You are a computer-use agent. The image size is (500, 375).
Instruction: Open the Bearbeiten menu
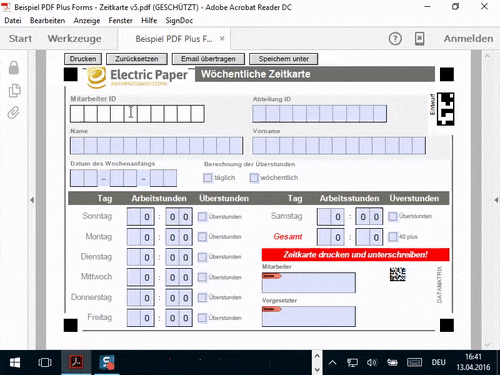47,21
